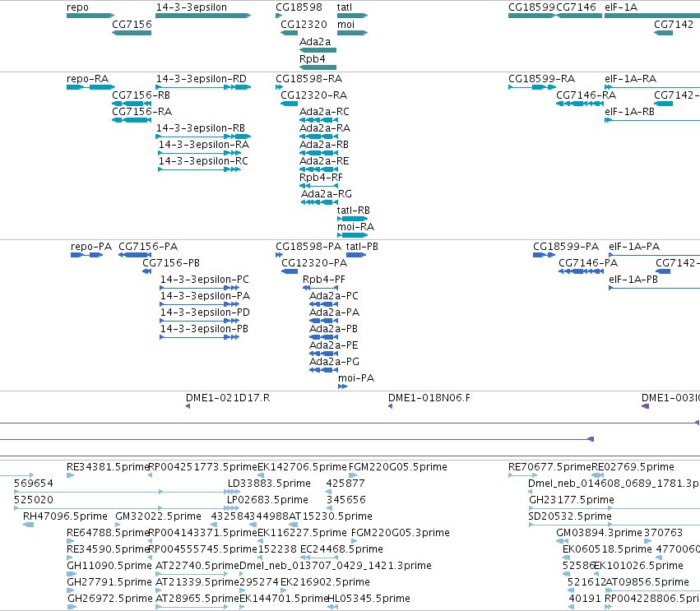Click the CG7146 gene label
The width and height of the screenshot is (700, 611).
pos(577,7)
